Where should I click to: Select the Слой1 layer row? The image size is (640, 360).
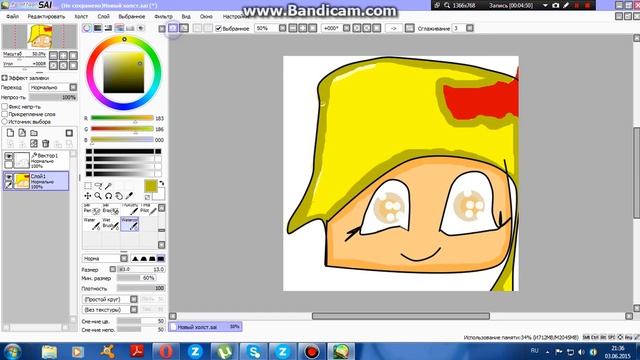pyautogui.click(x=36, y=181)
